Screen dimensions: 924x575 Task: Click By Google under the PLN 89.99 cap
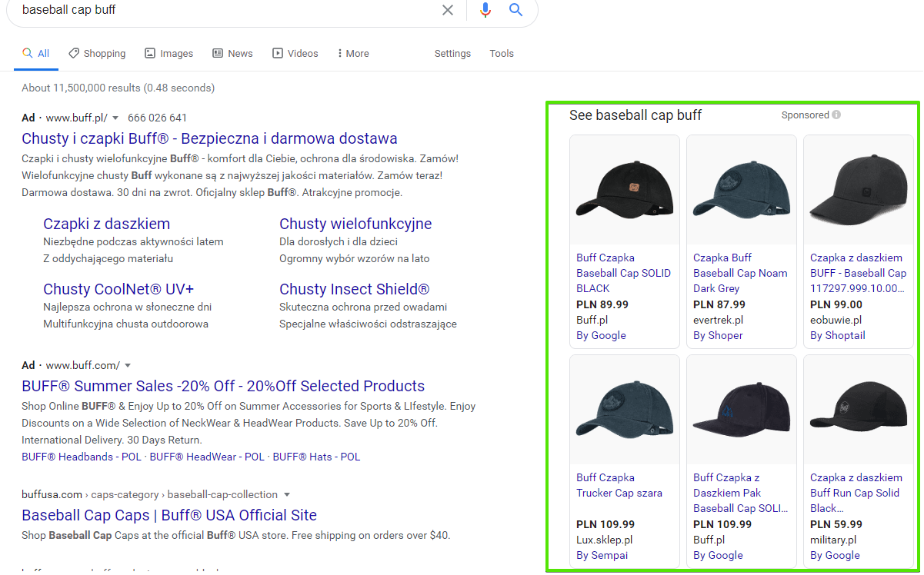[x=601, y=335]
